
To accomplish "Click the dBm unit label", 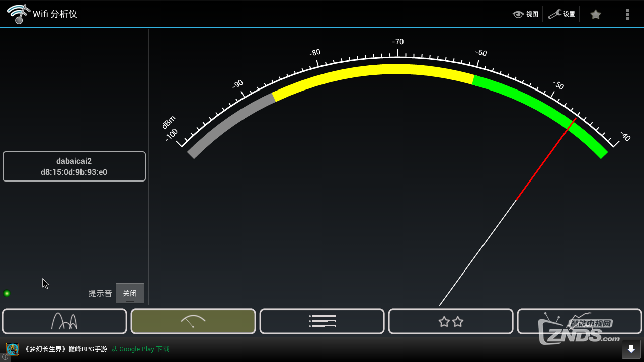I will pyautogui.click(x=169, y=122).
